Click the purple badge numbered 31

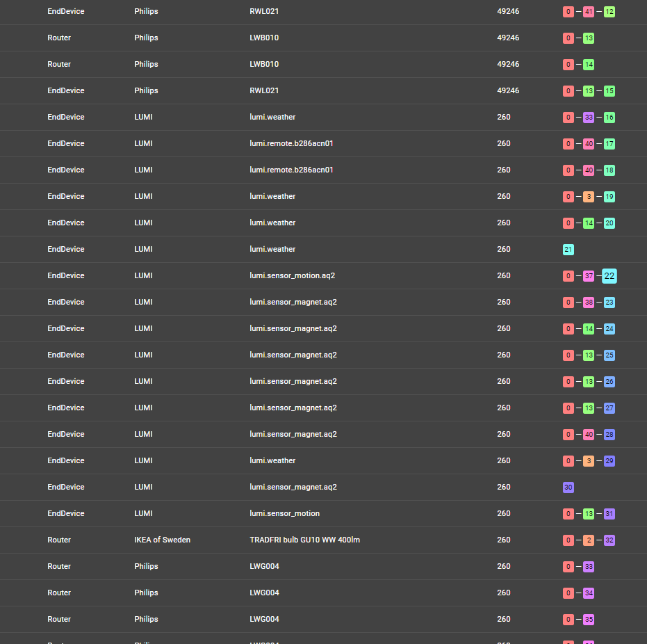coord(609,513)
